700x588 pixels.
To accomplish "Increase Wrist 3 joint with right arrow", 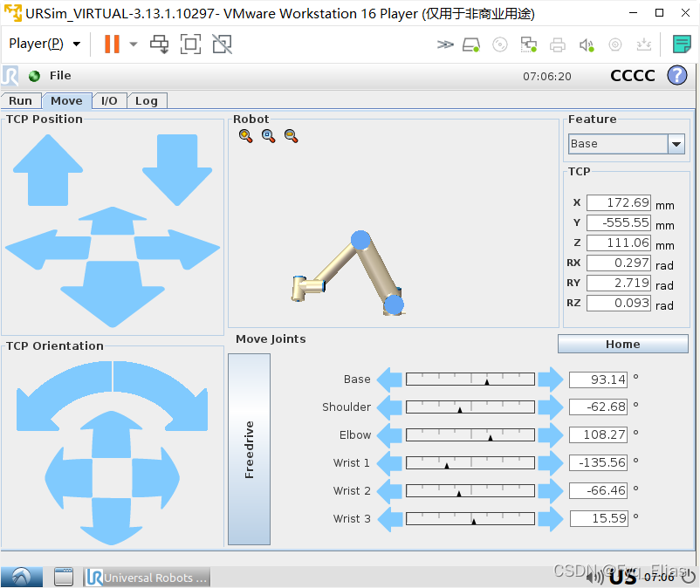I will click(x=551, y=519).
